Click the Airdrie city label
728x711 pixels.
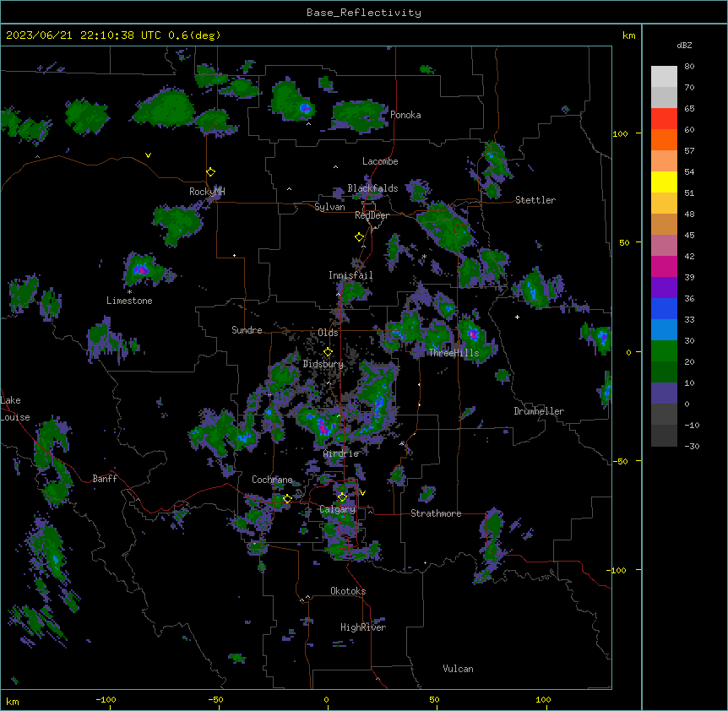pos(341,453)
